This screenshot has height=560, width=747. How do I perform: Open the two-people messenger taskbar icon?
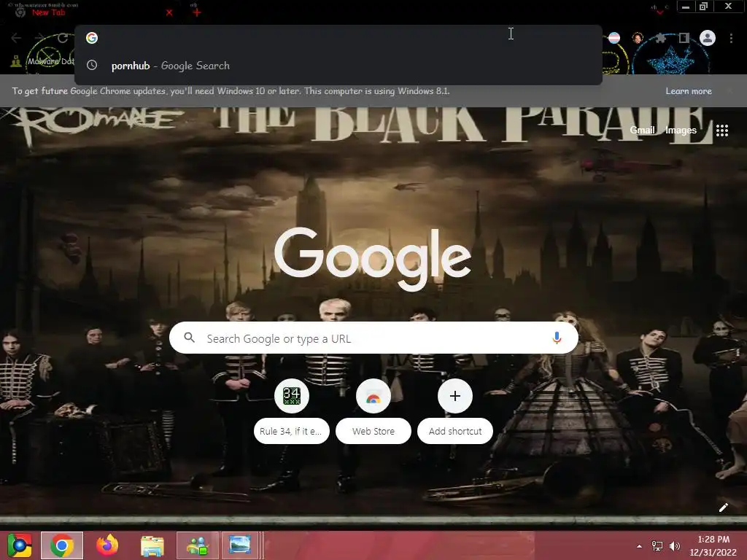(x=198, y=545)
